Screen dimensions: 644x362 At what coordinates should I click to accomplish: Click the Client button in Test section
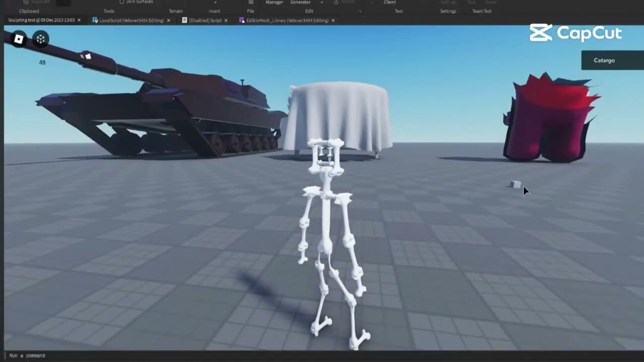tap(390, 3)
